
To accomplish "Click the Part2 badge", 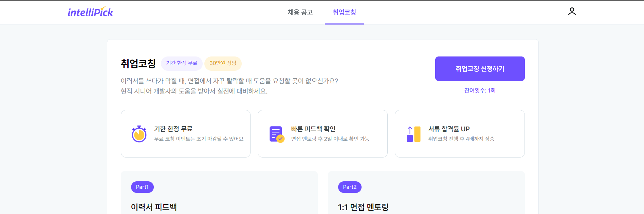I will [350, 187].
